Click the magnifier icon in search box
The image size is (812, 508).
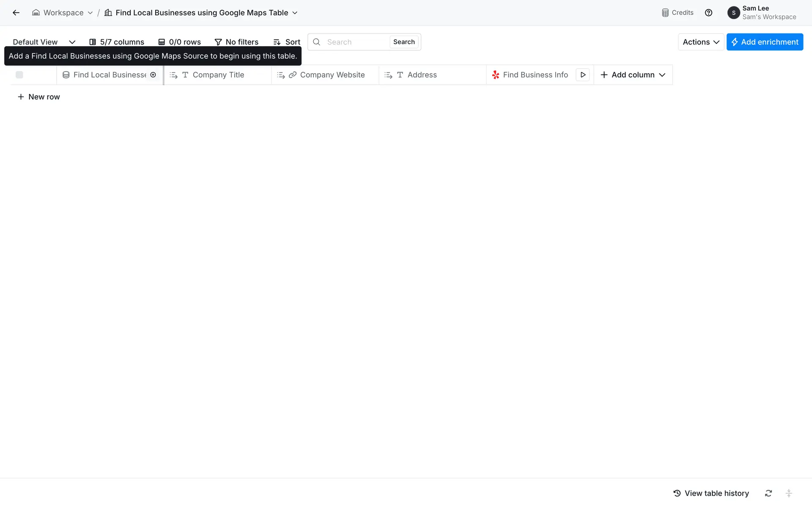click(316, 42)
